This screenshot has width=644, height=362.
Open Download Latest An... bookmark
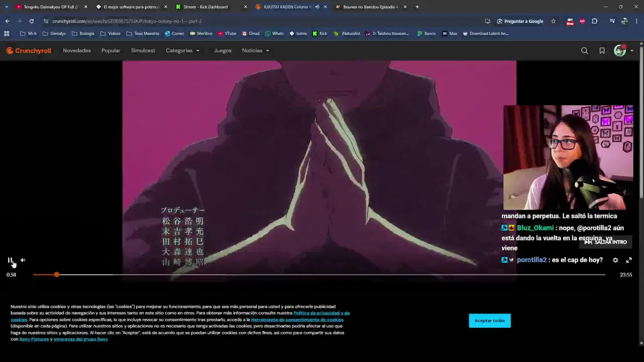(x=486, y=34)
